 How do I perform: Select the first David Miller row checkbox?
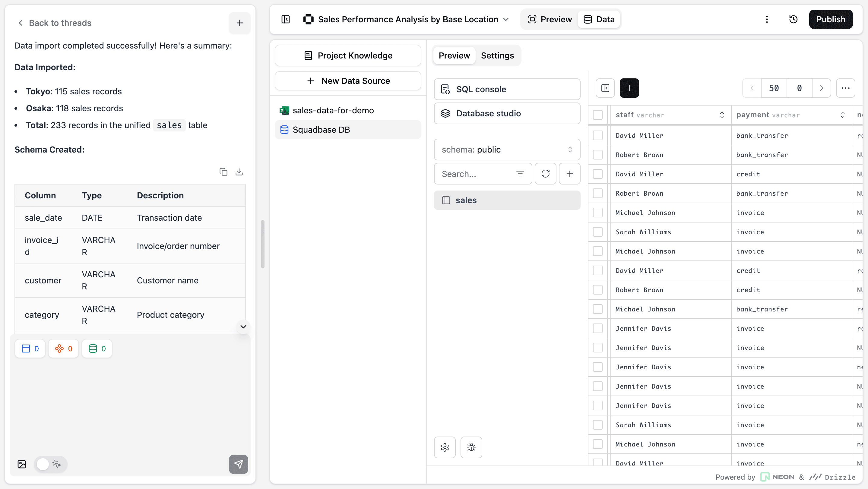(x=597, y=135)
